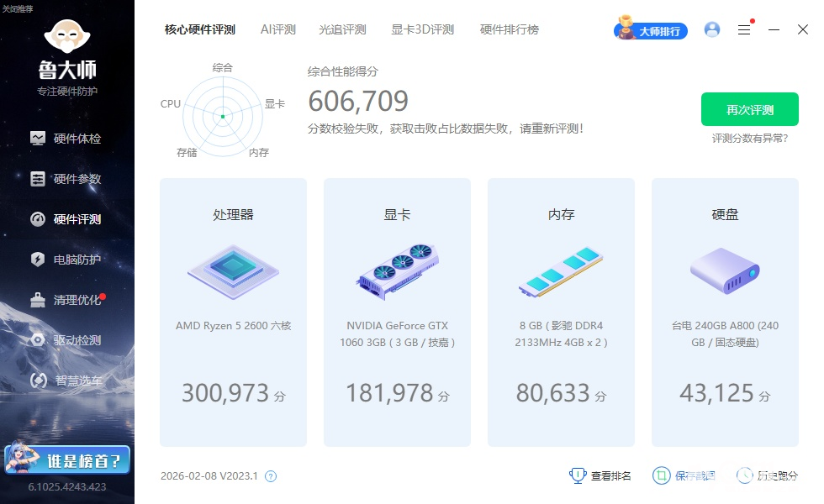The image size is (824, 504).
Task: Click the 谁是榜首? banner
Action: [67, 460]
